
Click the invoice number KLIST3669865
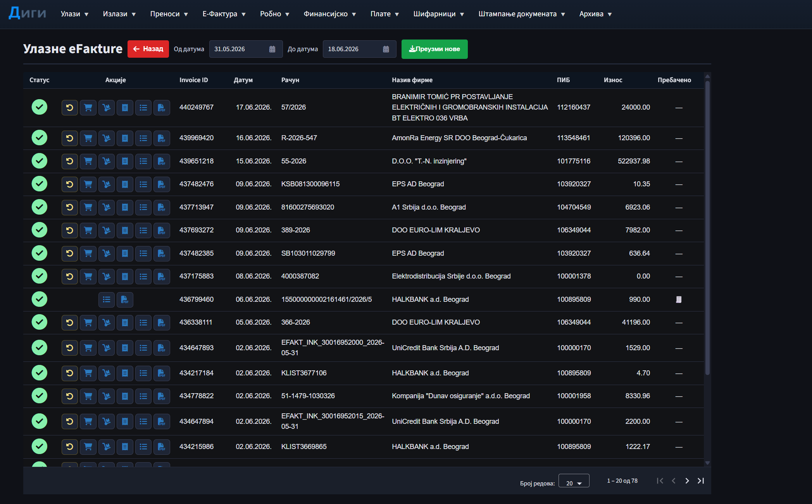[304, 447]
